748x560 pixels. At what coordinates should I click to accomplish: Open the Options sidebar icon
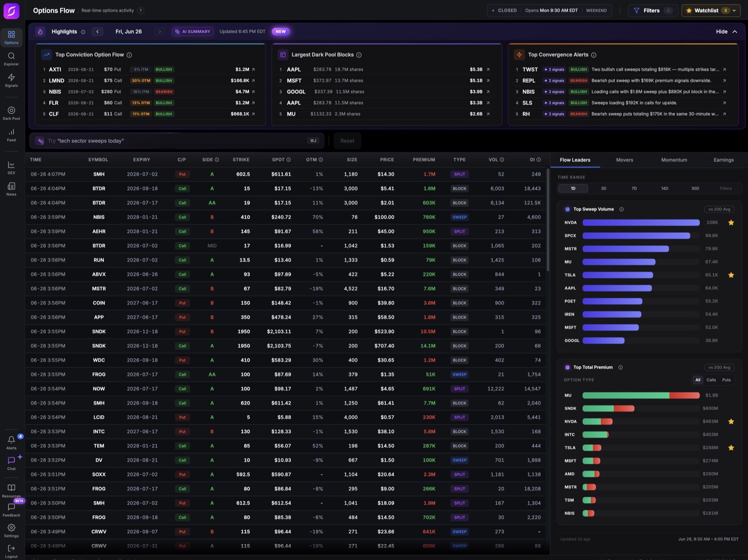[x=11, y=37]
